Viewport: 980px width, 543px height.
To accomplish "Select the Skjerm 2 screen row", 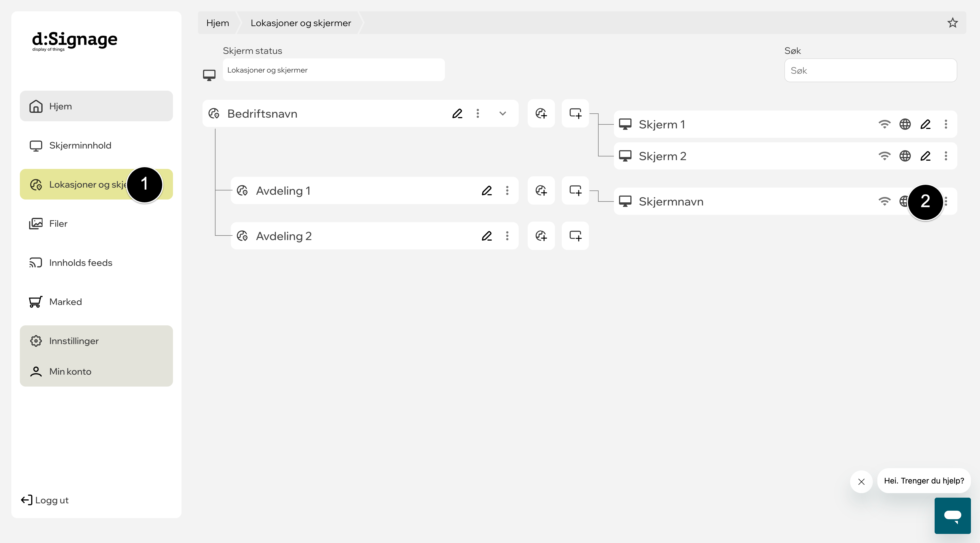I will [x=785, y=156].
